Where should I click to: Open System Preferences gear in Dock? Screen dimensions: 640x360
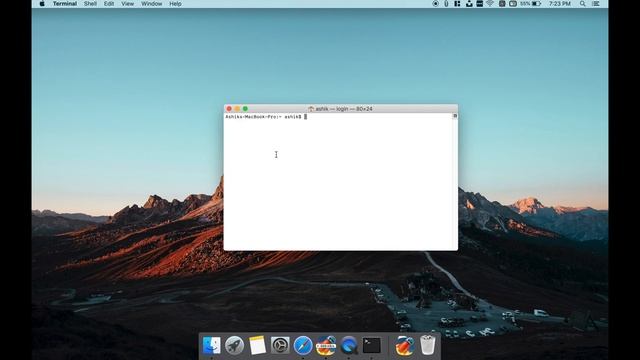[280, 345]
